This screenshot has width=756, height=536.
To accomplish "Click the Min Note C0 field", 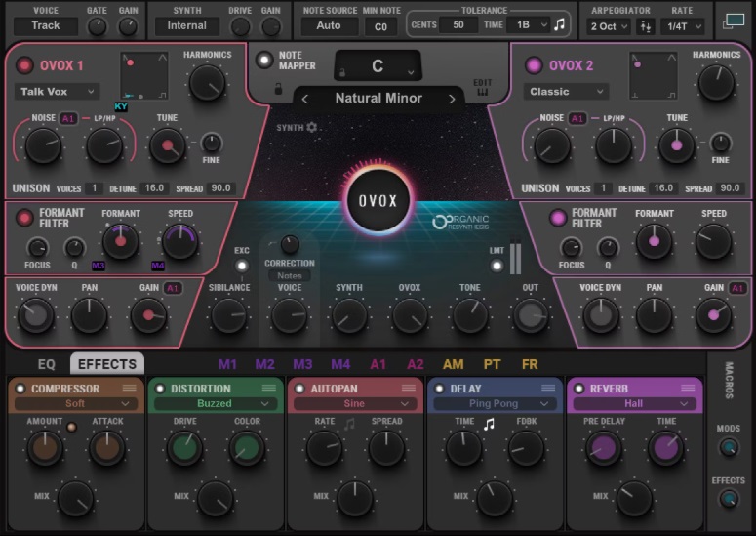I will [x=380, y=26].
